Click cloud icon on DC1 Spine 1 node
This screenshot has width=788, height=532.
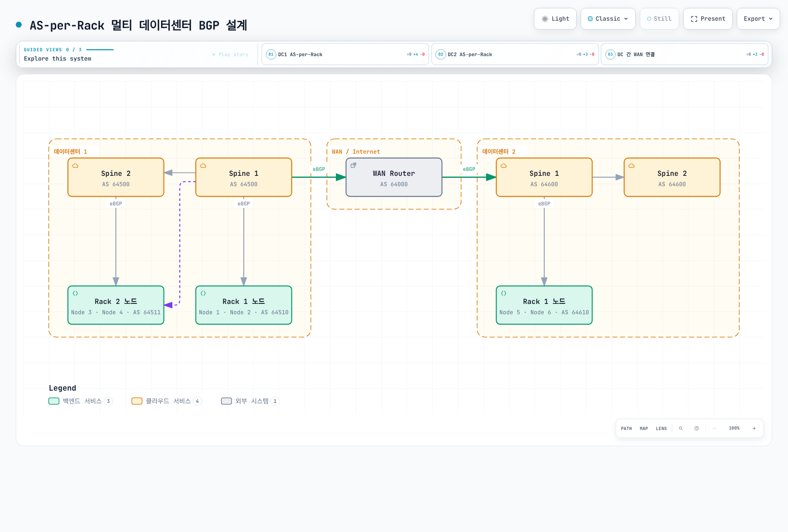point(203,166)
